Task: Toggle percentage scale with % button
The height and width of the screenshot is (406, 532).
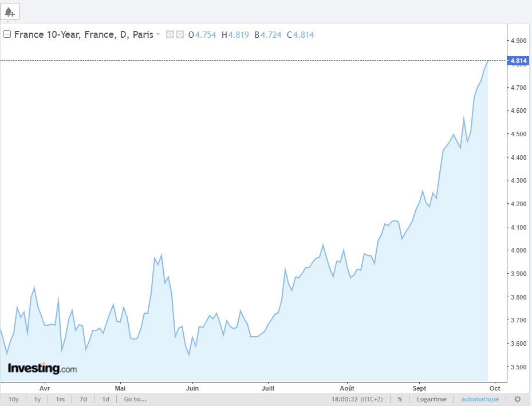Action: tap(400, 399)
